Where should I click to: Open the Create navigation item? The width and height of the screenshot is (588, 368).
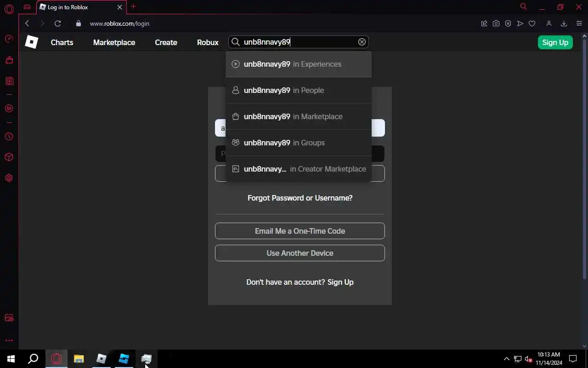(166, 42)
